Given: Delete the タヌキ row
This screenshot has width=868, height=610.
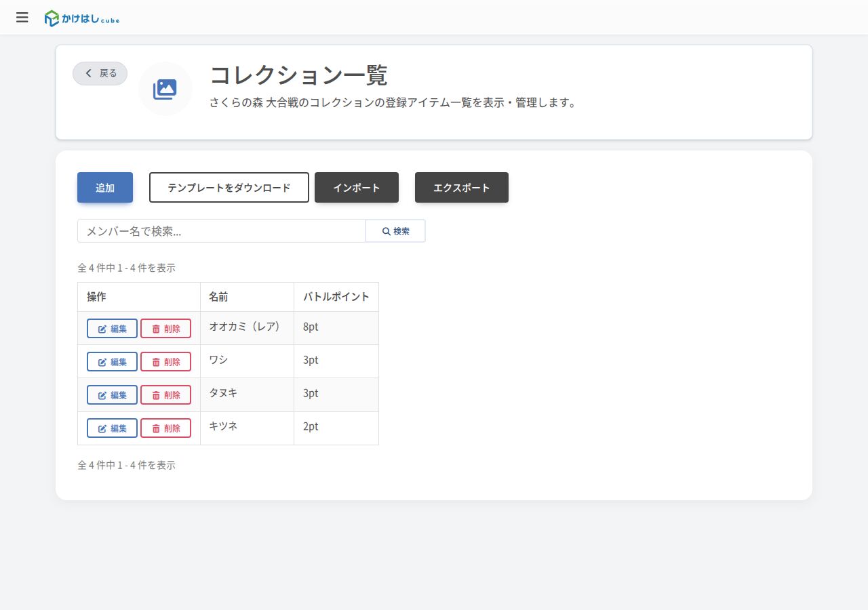Looking at the screenshot, I should 165,395.
